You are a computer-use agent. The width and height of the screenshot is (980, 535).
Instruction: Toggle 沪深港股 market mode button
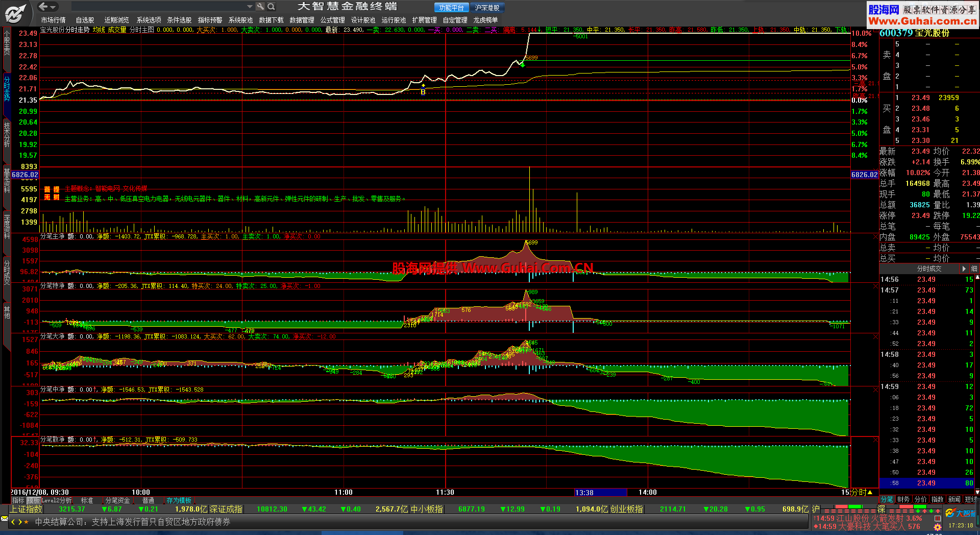click(x=487, y=8)
